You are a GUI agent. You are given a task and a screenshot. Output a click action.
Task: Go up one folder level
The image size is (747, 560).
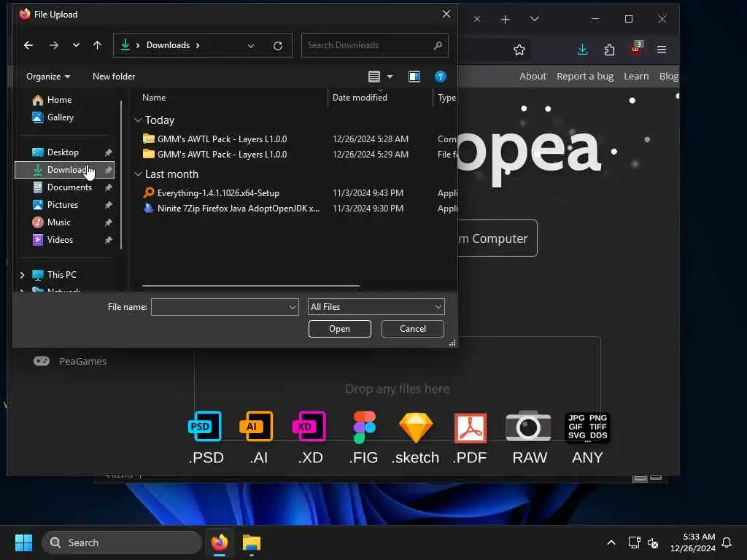pos(97,45)
